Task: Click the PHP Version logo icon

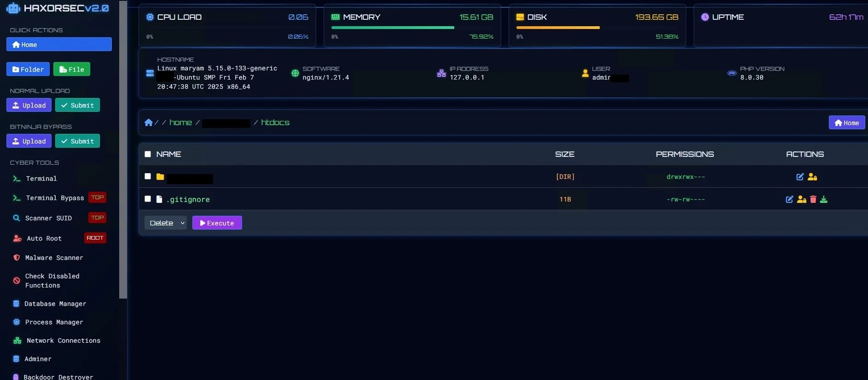Action: 732,73
